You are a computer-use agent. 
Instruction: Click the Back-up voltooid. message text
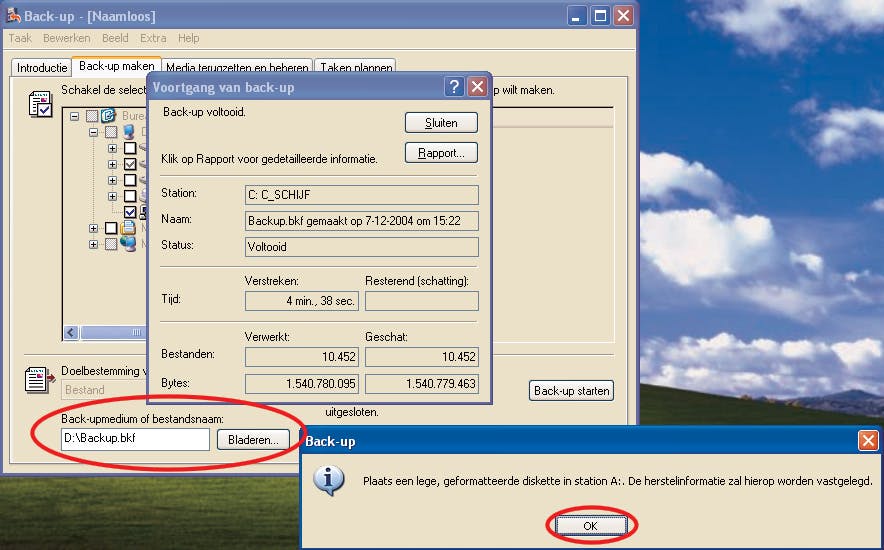[x=204, y=112]
